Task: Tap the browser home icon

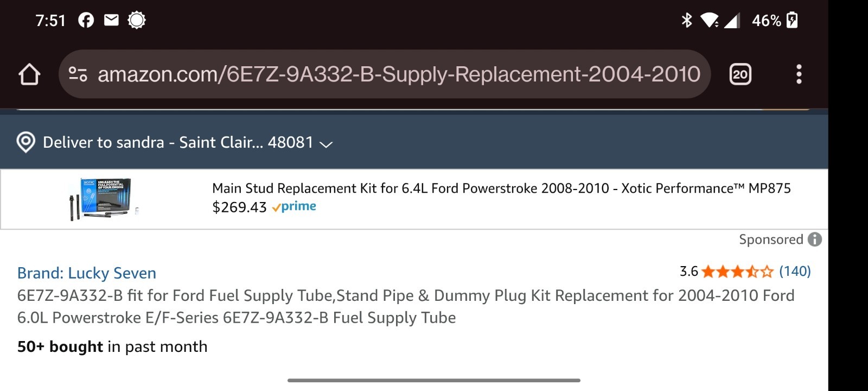Action: (x=29, y=74)
